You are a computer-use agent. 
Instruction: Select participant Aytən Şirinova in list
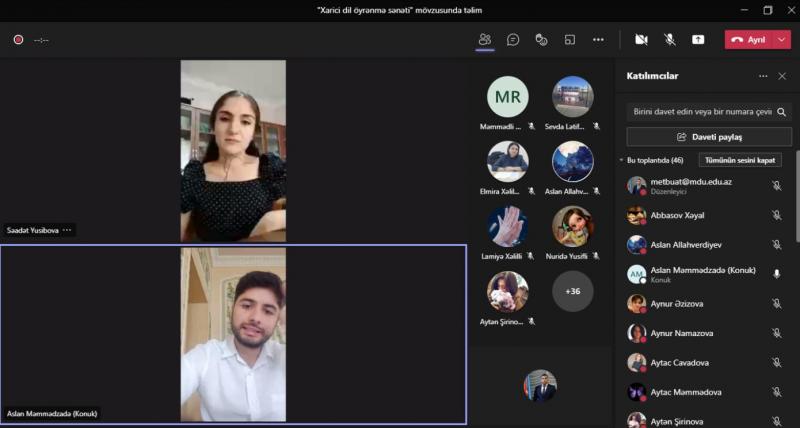click(704, 421)
